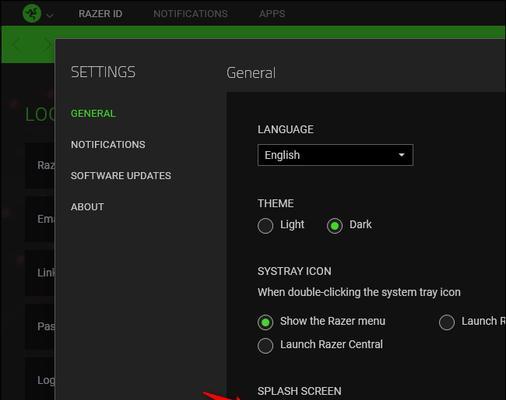Image resolution: width=506 pixels, height=400 pixels.
Task: Open the ABOUT settings section
Action: pyautogui.click(x=87, y=207)
